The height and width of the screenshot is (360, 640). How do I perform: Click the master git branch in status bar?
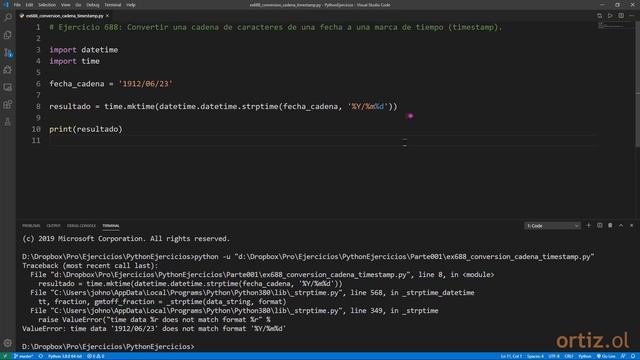[23, 356]
